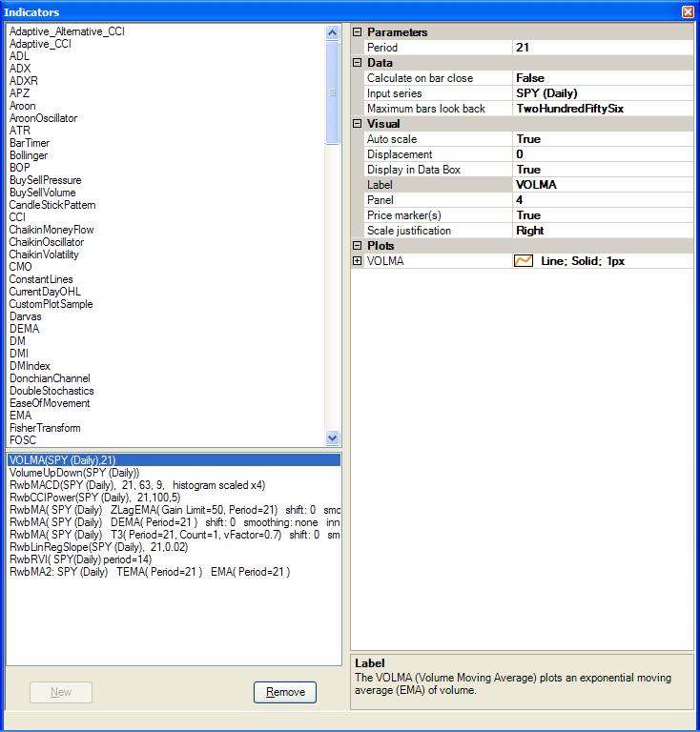Select the FisherTransform indicator
Viewport: 700px width, 732px height.
[45, 428]
